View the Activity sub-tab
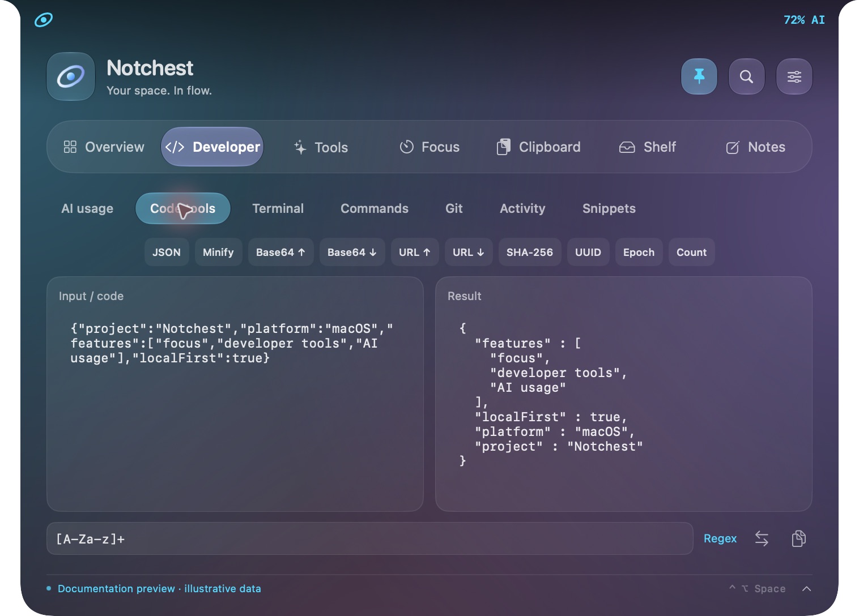 point(522,208)
